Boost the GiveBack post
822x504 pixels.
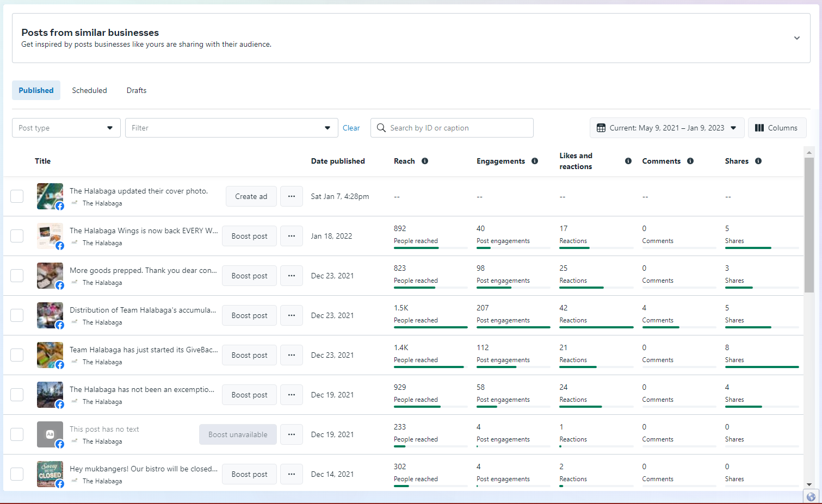249,355
